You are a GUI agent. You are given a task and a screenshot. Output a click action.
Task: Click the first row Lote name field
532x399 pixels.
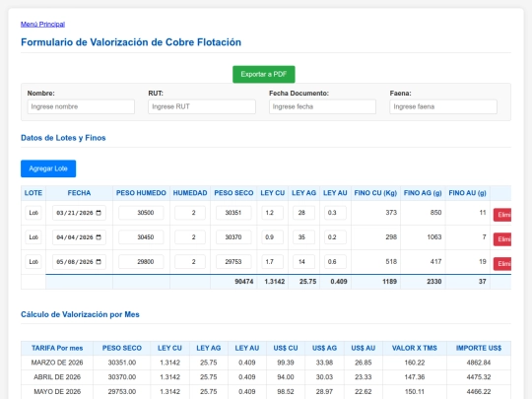33,213
